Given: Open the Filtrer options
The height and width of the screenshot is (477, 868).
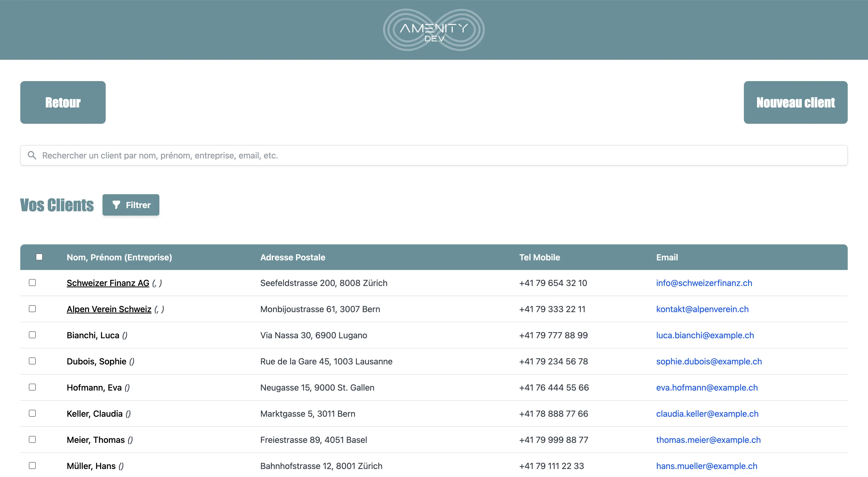Looking at the screenshot, I should (131, 204).
